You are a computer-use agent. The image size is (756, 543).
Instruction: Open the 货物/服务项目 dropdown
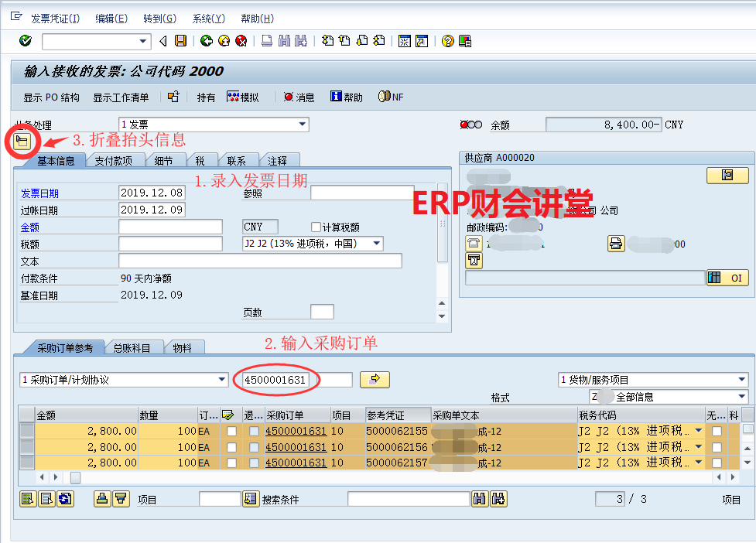click(742, 380)
